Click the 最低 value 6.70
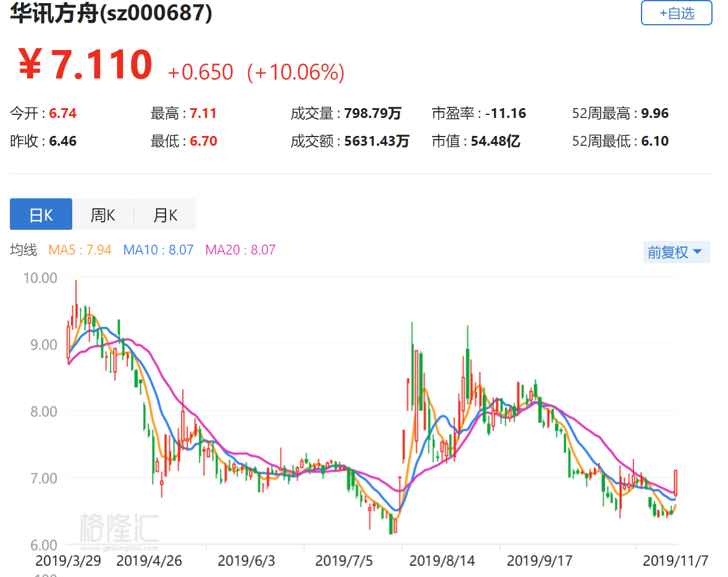The image size is (728, 577). click(203, 141)
